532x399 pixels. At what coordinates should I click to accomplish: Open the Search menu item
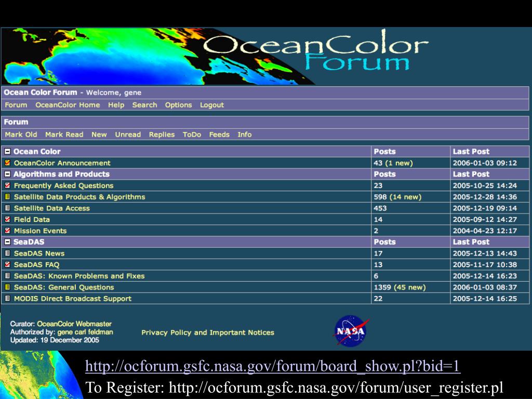144,105
